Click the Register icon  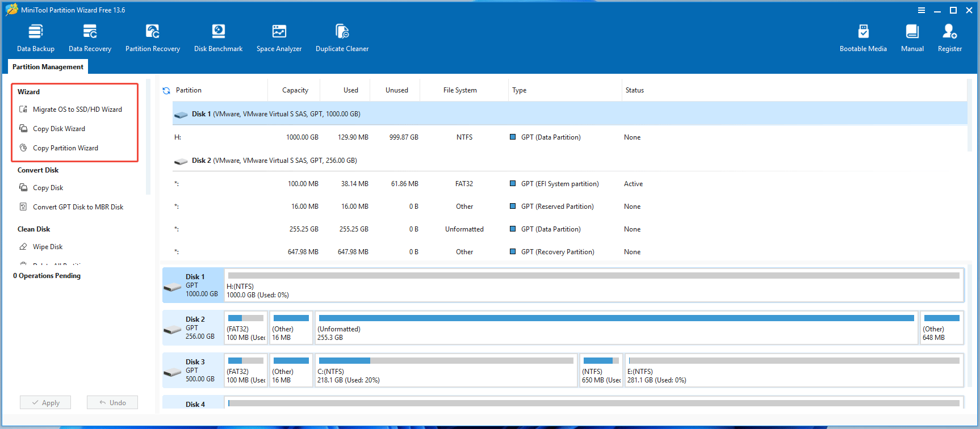pos(950,31)
